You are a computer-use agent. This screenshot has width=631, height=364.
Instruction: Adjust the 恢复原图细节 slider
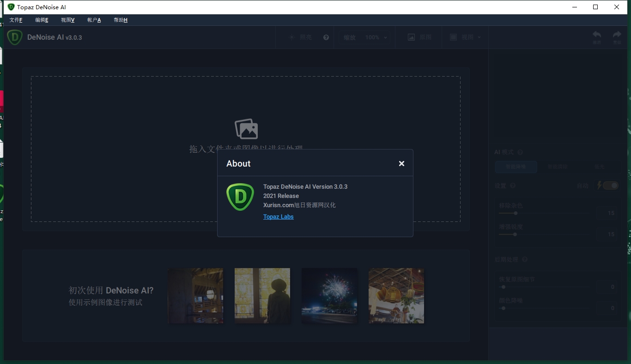coord(543,287)
